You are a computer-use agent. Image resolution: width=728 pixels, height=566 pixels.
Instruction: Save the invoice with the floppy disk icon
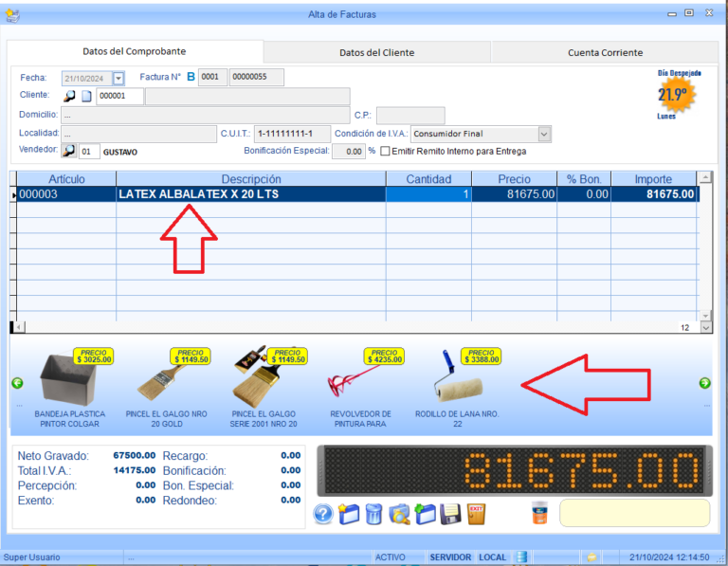coord(450,515)
